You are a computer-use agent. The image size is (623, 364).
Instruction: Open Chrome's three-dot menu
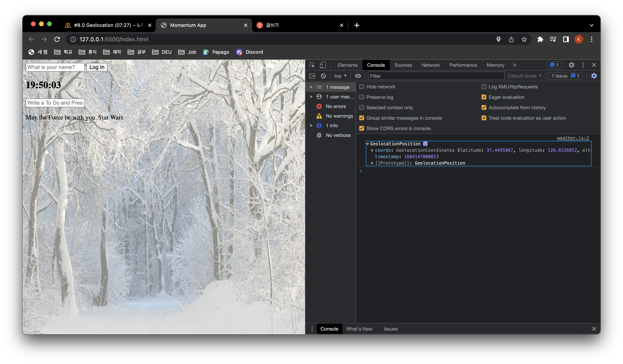pos(592,39)
